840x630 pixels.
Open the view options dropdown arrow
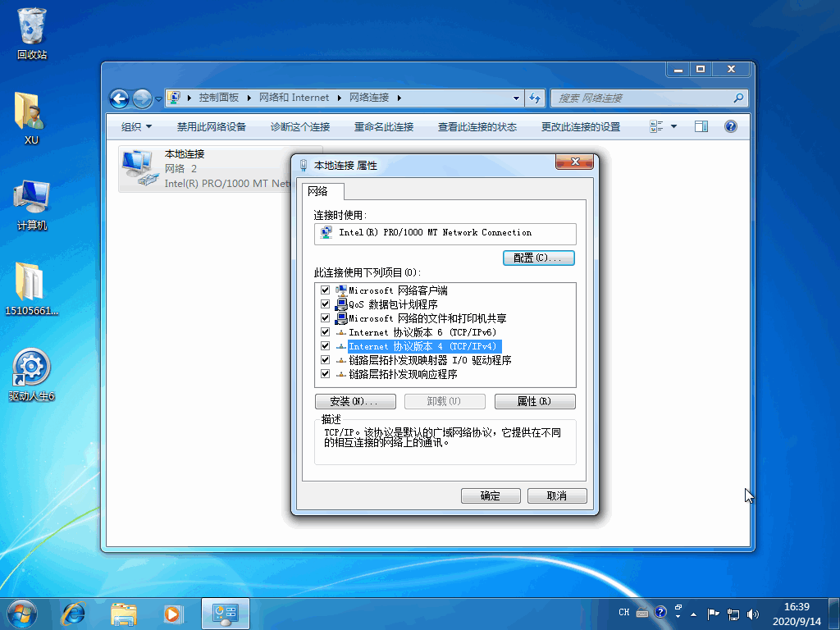674,126
